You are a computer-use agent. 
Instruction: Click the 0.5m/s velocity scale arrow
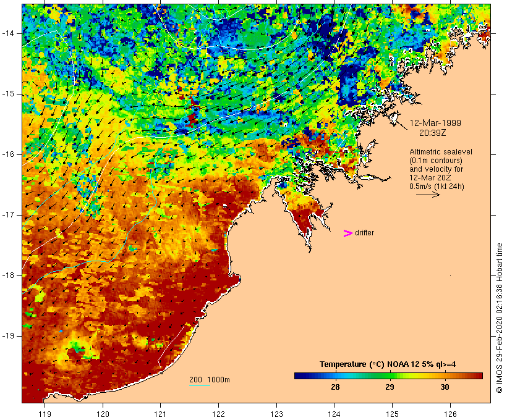pos(428,195)
